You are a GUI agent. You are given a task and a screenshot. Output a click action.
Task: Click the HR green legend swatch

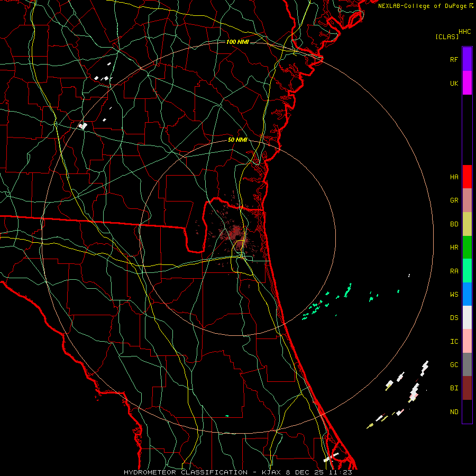coord(467,247)
